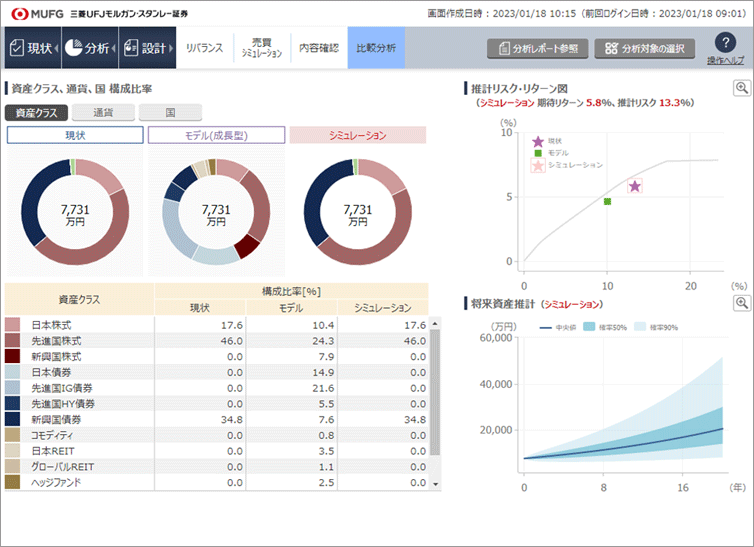The image size is (754, 547).
Task: Enlarge the 将来資産推計 chart via magnifier icon
Action: tap(741, 302)
